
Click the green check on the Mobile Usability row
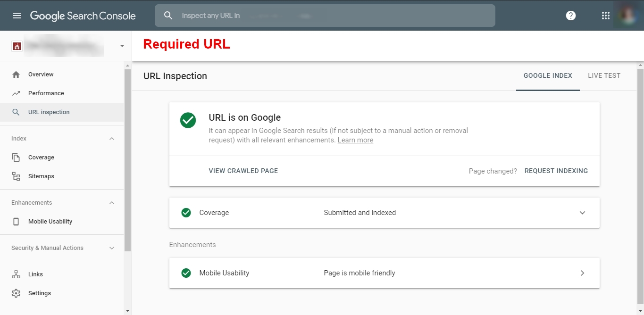186,273
